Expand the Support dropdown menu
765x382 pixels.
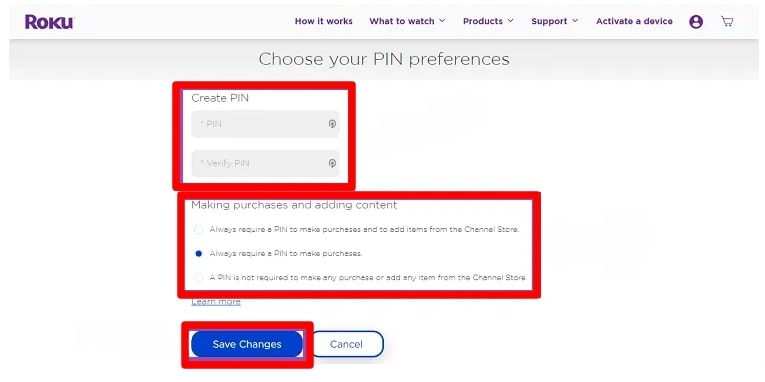(x=555, y=21)
